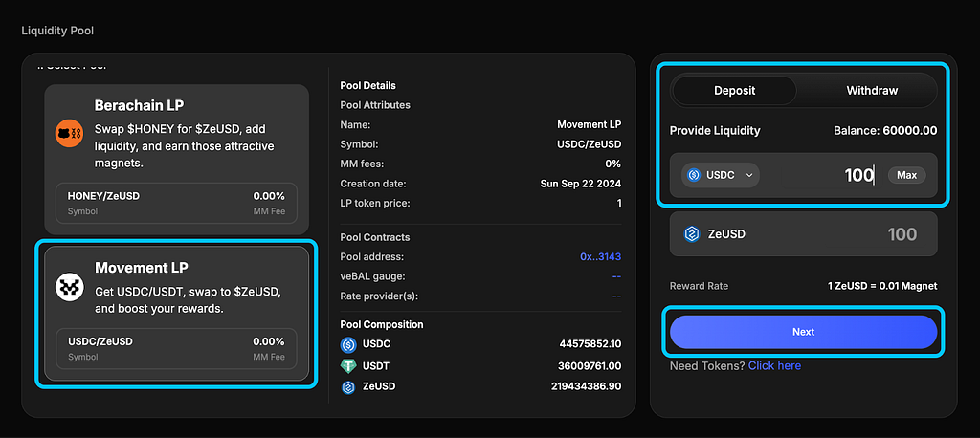Click the 'Pool Contracts' heading
Viewport: 980px width, 438px height.
[x=375, y=237]
